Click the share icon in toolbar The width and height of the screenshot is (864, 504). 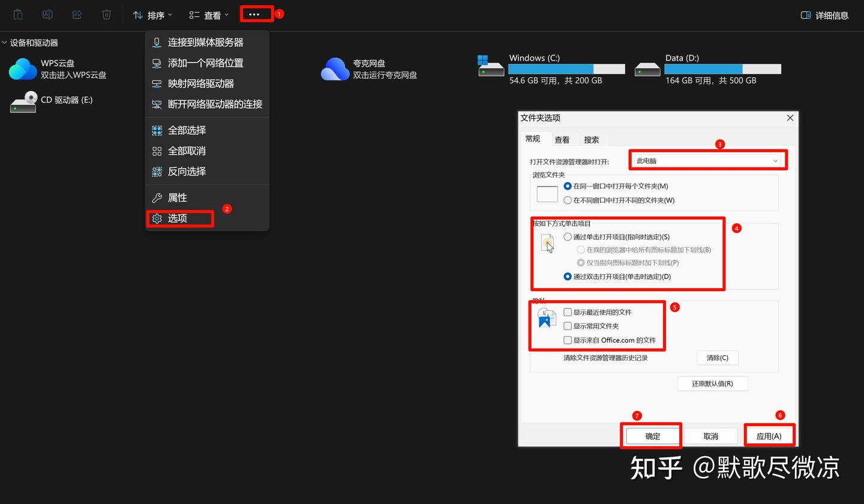(77, 14)
